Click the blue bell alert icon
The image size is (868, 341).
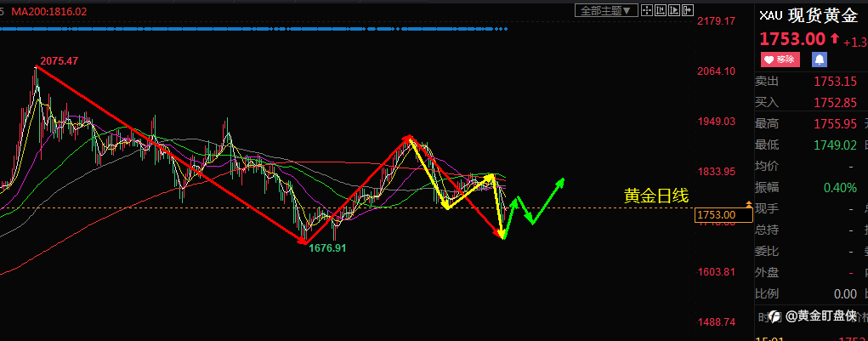click(820, 60)
